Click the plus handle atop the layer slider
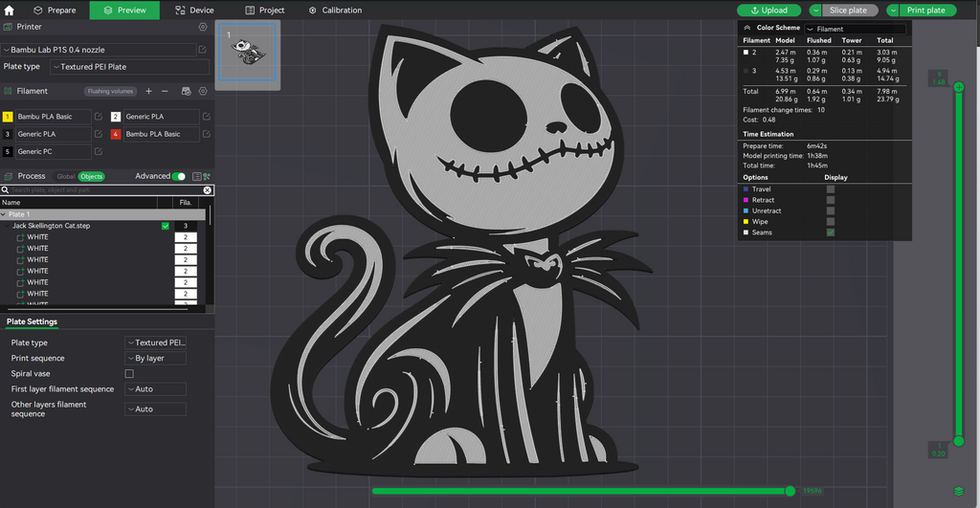Image resolution: width=980 pixels, height=508 pixels. [x=959, y=87]
